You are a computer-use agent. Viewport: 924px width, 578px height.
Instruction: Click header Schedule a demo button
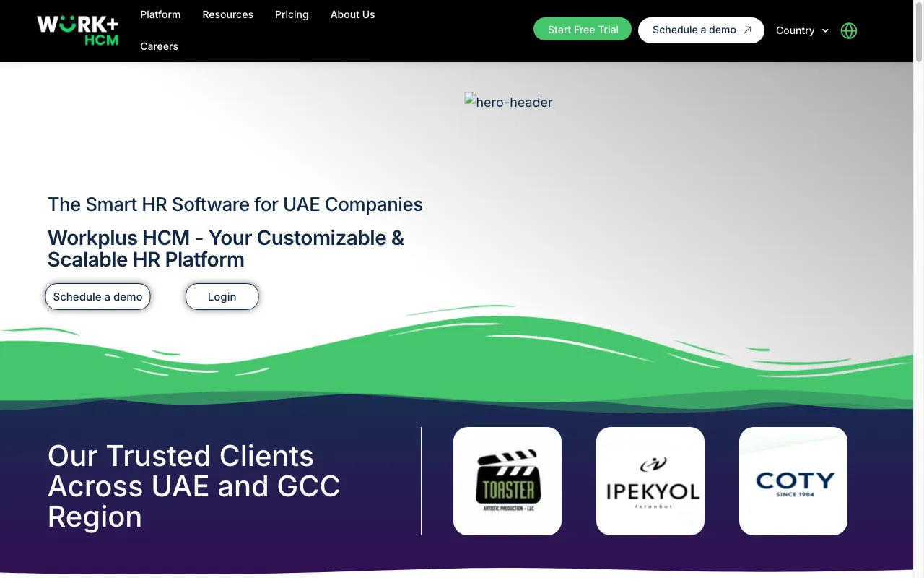tap(701, 30)
